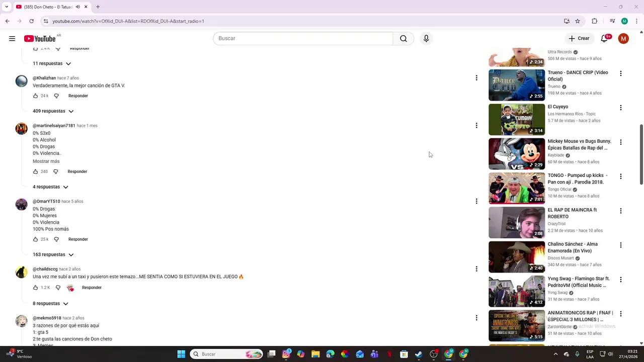Open Chalino Sánchez Alma Enamorada video title

(573, 247)
